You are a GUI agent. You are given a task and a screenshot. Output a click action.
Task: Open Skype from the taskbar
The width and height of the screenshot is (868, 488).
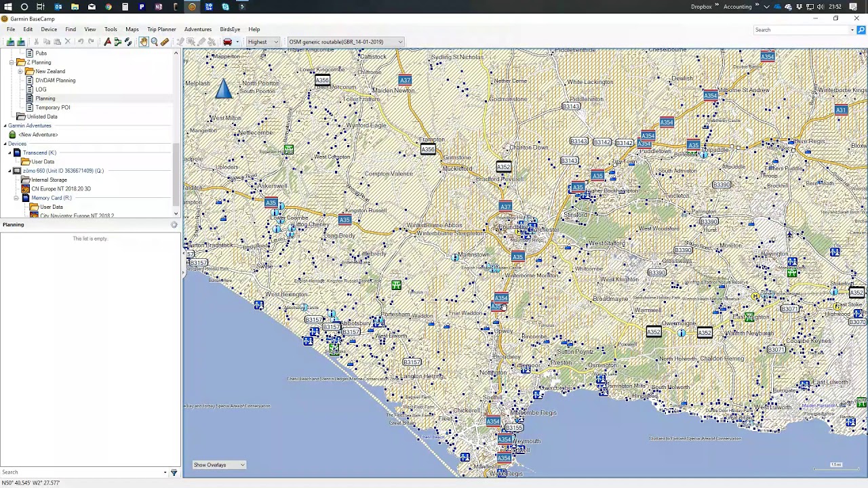click(x=225, y=7)
